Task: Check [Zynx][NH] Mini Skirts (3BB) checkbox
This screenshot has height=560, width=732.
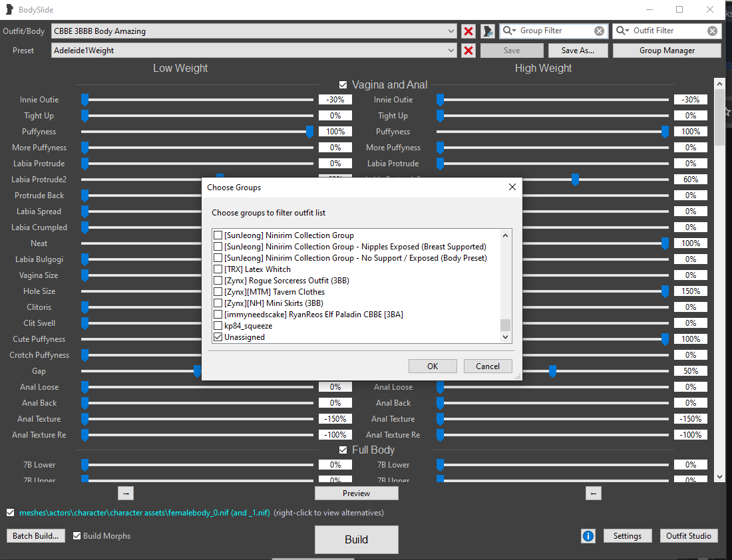Action: 218,303
